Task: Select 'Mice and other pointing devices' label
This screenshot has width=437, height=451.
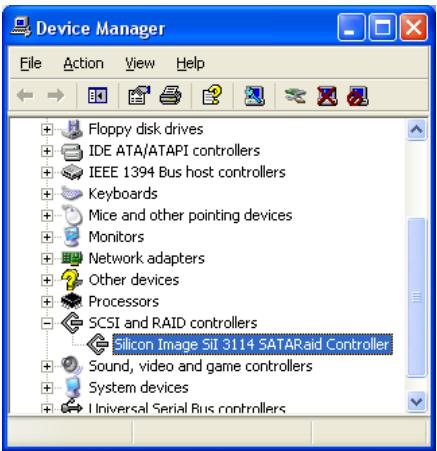Action: point(190,215)
